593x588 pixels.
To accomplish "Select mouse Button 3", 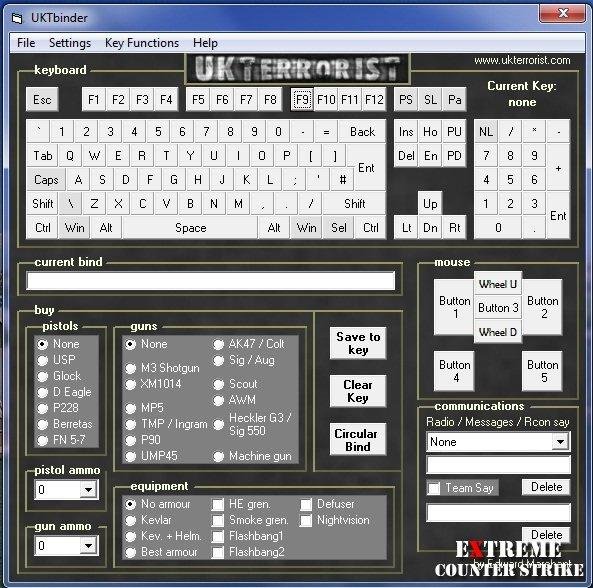I will [498, 308].
